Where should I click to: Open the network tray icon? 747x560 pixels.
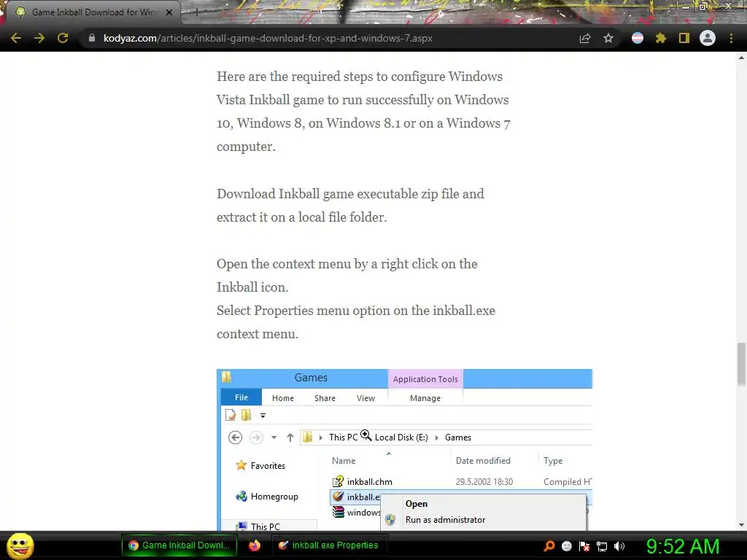pos(602,545)
